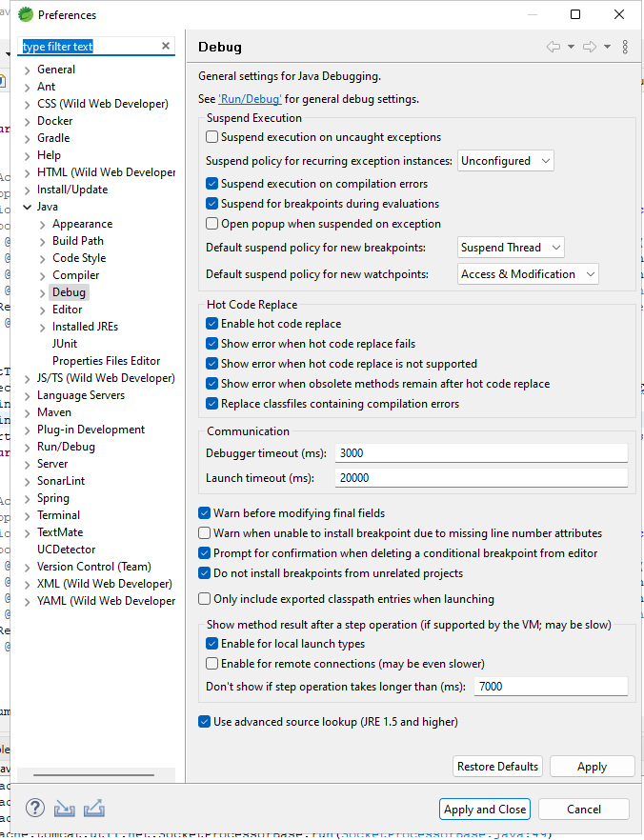This screenshot has width=644, height=840.
Task: Enable warn on missing line number attributes
Action: click(x=204, y=533)
